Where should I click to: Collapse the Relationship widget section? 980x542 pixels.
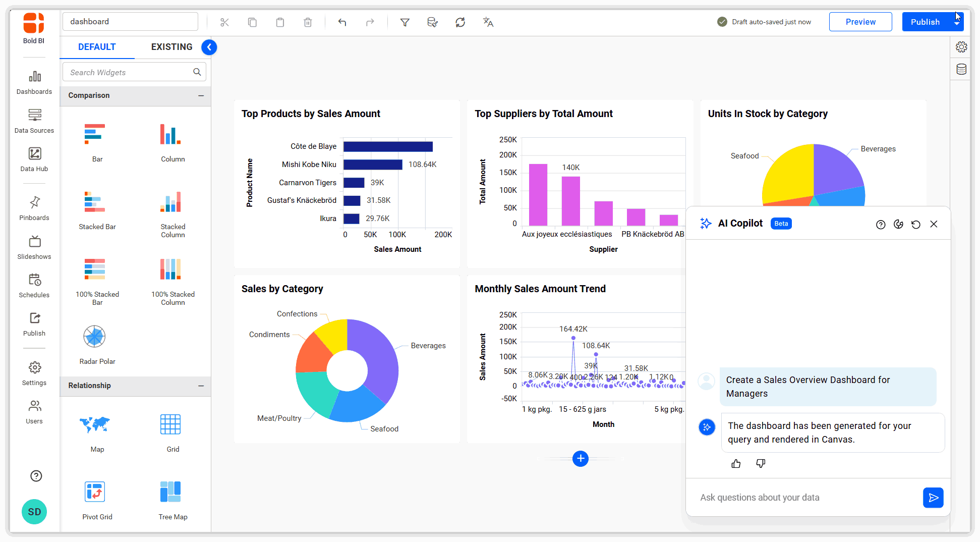pos(201,386)
